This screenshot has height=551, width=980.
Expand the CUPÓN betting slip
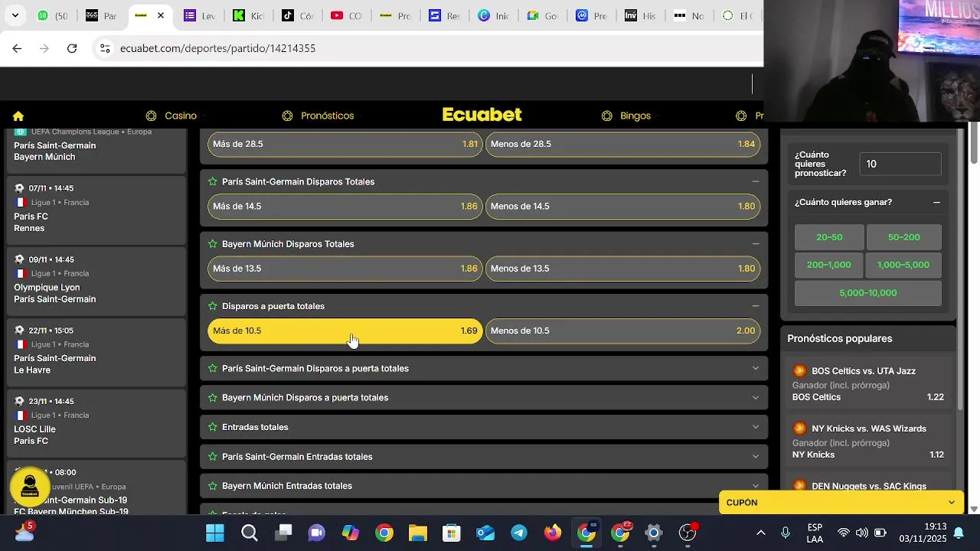click(841, 503)
